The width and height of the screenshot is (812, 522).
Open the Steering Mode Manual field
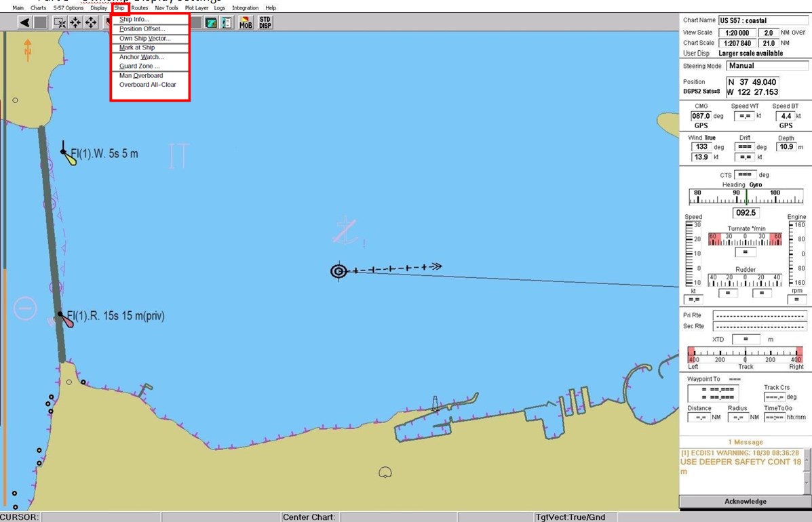[x=767, y=66]
